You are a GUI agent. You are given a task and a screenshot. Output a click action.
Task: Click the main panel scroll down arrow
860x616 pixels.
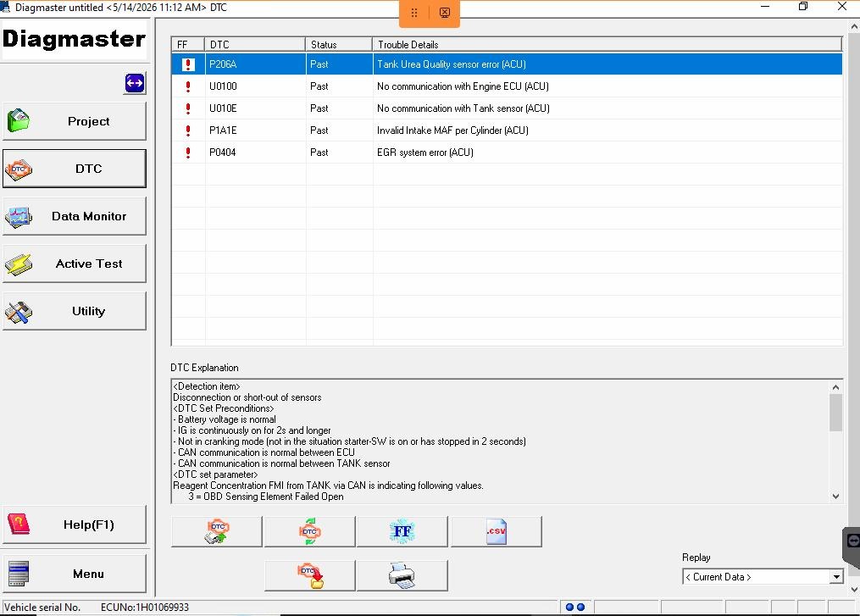854,591
